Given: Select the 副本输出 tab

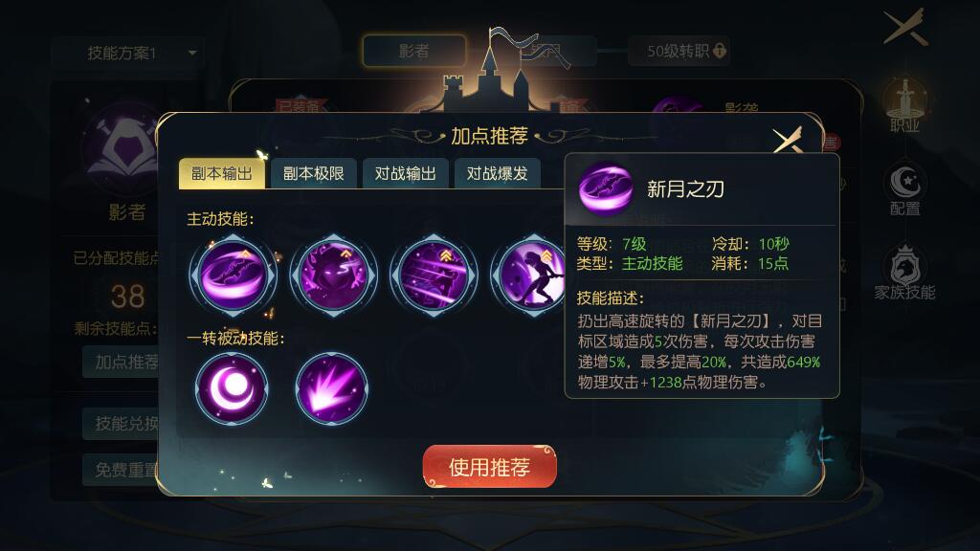Looking at the screenshot, I should (x=222, y=174).
